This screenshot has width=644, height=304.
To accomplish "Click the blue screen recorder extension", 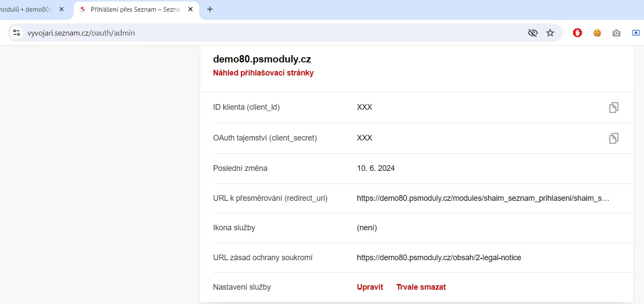I will click(636, 33).
